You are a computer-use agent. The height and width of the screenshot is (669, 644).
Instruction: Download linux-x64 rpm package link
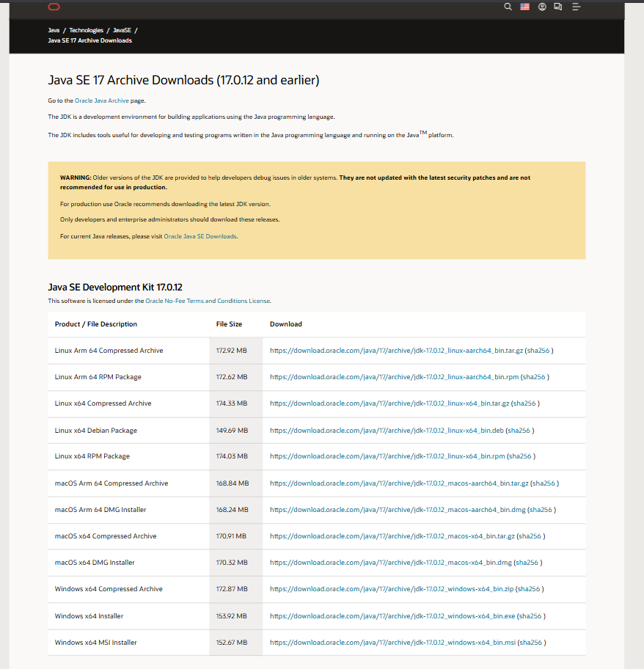click(387, 456)
